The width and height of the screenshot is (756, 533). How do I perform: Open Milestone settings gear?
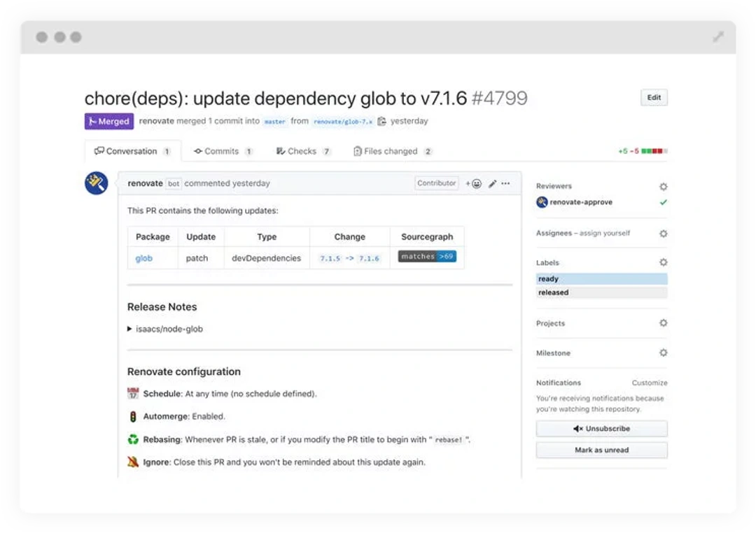point(664,353)
